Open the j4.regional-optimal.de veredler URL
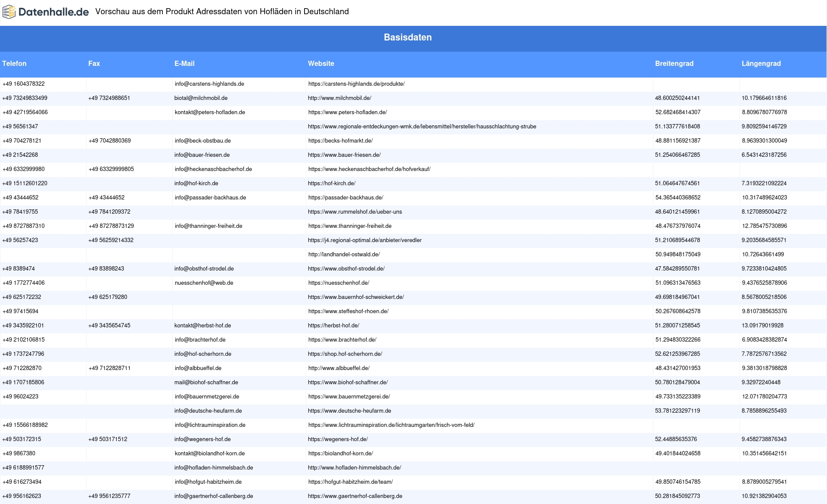The width and height of the screenshot is (827, 504). [365, 240]
